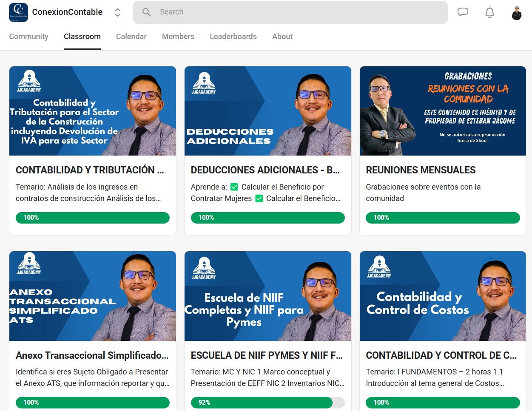Go to the Members tab

click(178, 37)
